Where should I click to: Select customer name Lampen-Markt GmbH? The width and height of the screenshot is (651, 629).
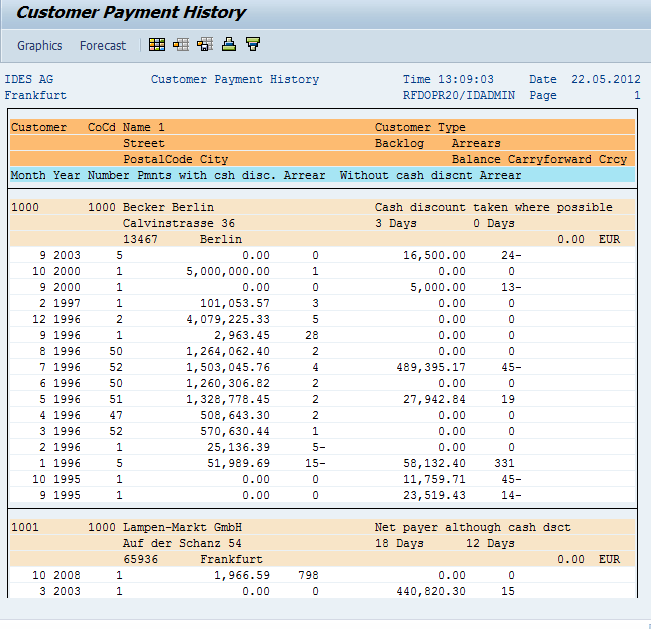182,528
